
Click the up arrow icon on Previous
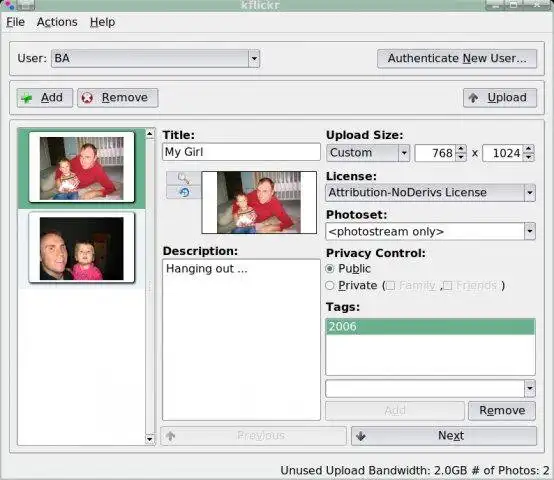(171, 436)
